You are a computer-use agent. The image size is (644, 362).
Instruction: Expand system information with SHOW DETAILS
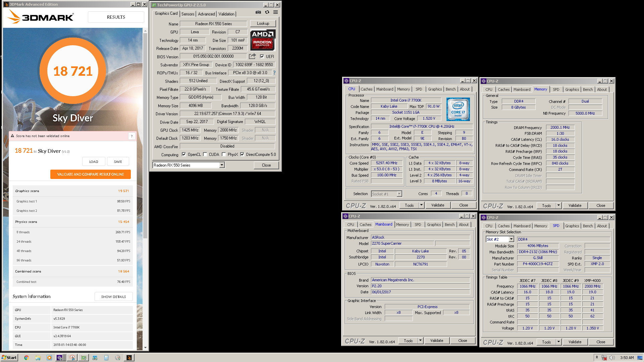[x=113, y=297]
